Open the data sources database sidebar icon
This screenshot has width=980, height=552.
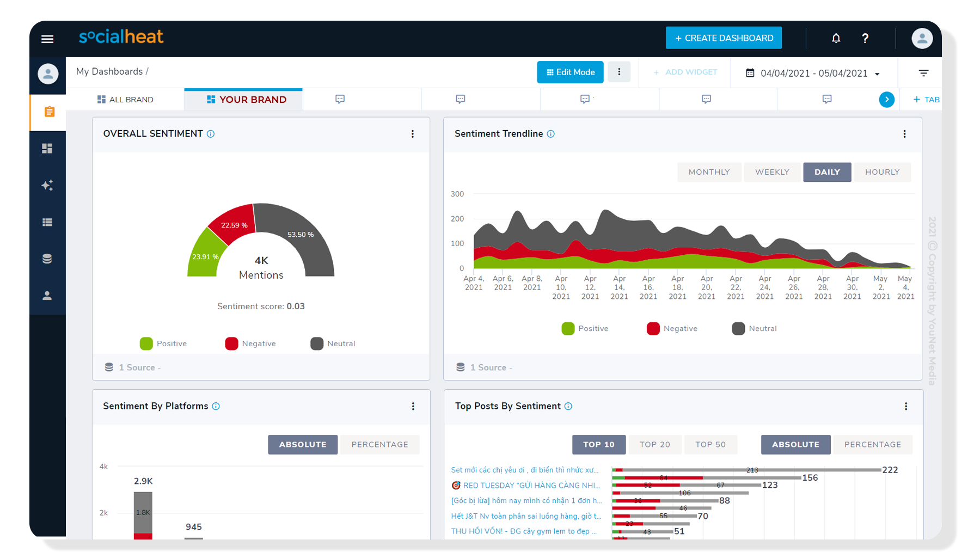[47, 259]
